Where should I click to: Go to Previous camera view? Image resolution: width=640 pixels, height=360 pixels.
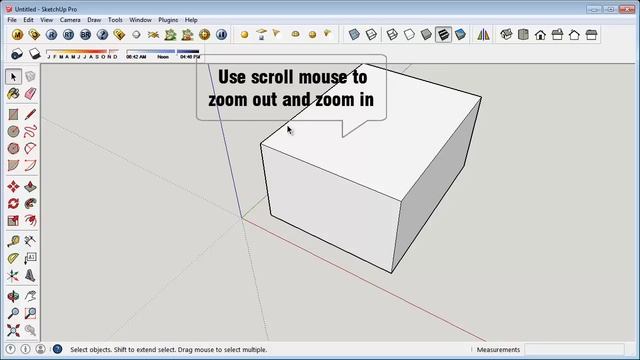[30, 330]
